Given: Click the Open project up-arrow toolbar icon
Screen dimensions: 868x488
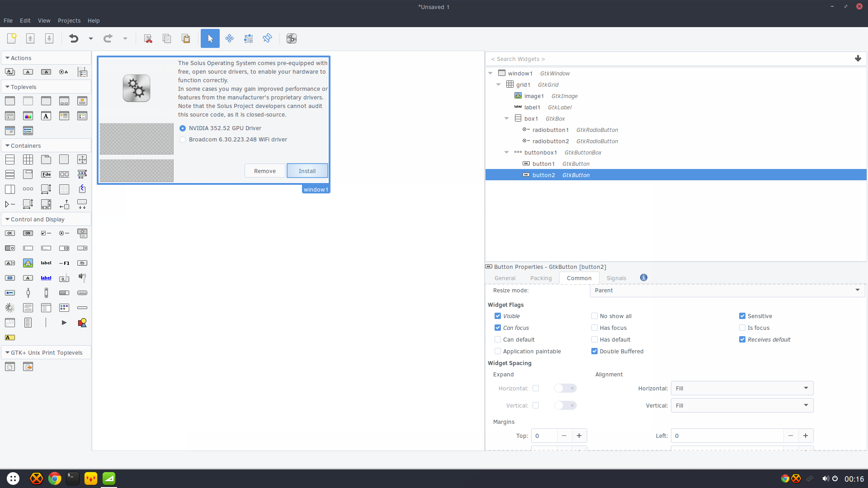Looking at the screenshot, I should coord(30,38).
